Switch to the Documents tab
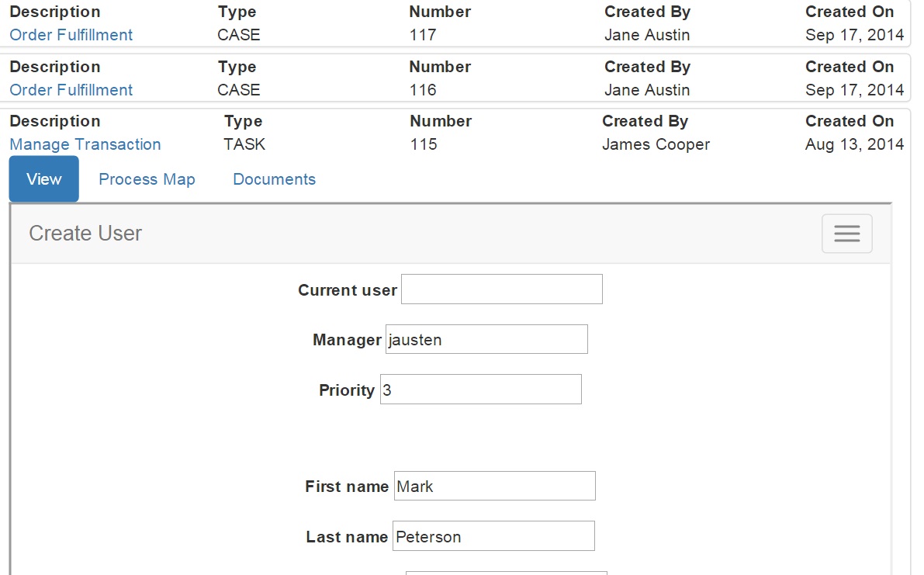 coord(274,179)
